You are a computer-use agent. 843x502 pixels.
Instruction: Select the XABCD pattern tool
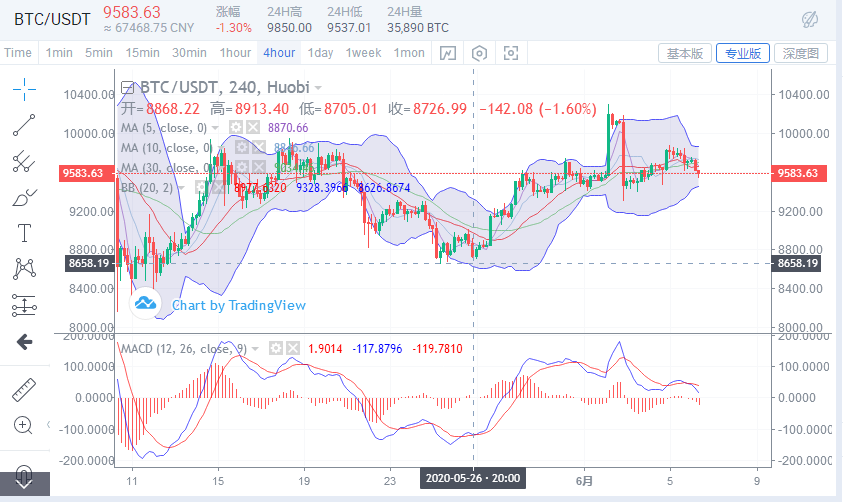[x=24, y=268]
